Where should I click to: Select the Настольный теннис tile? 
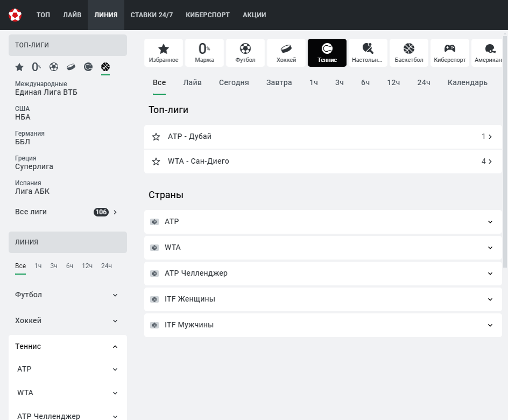[x=368, y=53]
